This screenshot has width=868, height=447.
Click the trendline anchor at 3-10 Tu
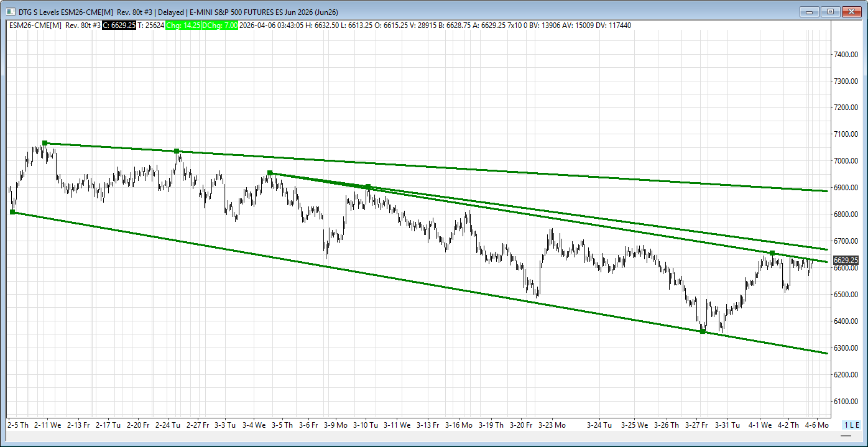click(368, 187)
